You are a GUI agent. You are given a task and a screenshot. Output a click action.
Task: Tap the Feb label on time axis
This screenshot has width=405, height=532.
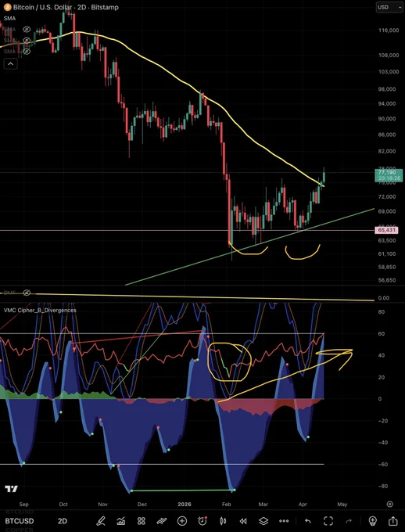pyautogui.click(x=226, y=504)
